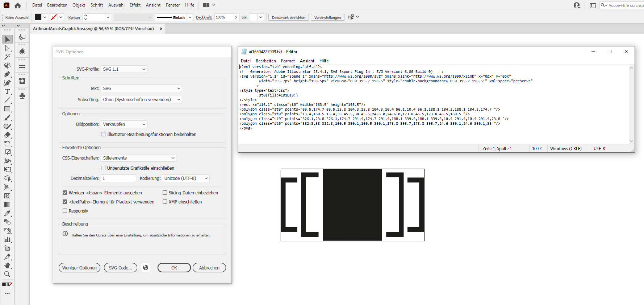This screenshot has height=305, width=644.
Task: Activate the Zoom tool
Action: click(x=7, y=274)
